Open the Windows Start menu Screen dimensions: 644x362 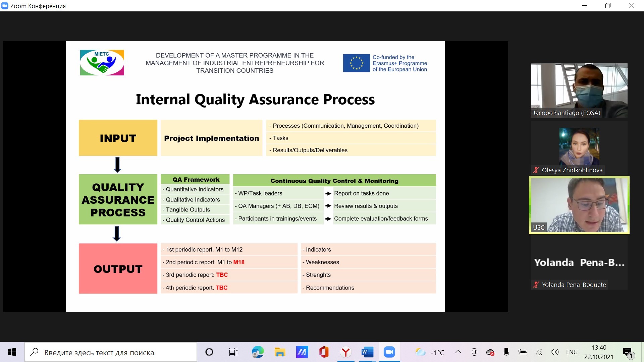point(12,352)
